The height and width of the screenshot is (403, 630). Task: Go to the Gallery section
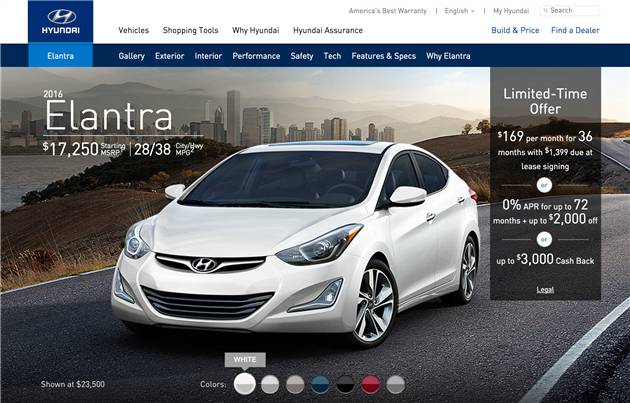(x=131, y=56)
